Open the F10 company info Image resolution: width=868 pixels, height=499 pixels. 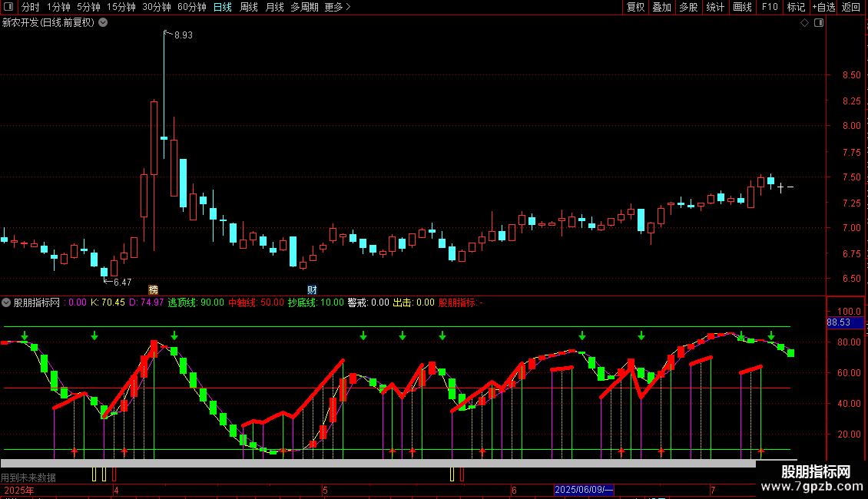770,7
